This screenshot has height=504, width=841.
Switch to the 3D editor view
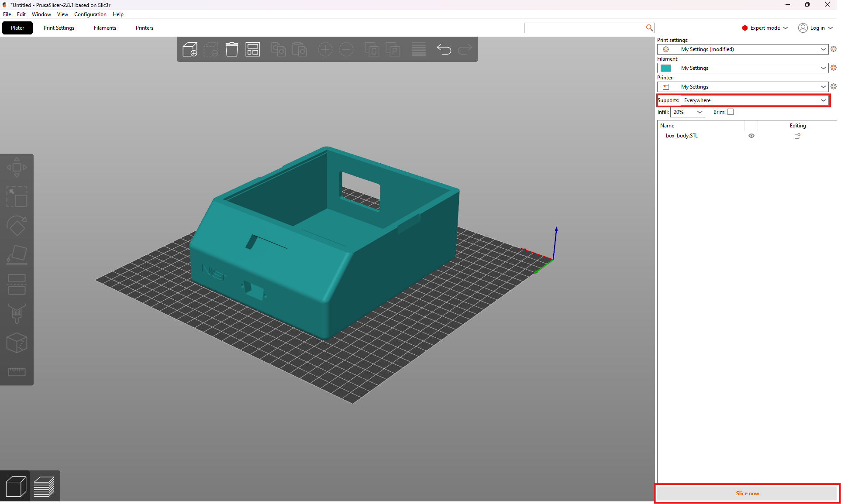(x=16, y=486)
